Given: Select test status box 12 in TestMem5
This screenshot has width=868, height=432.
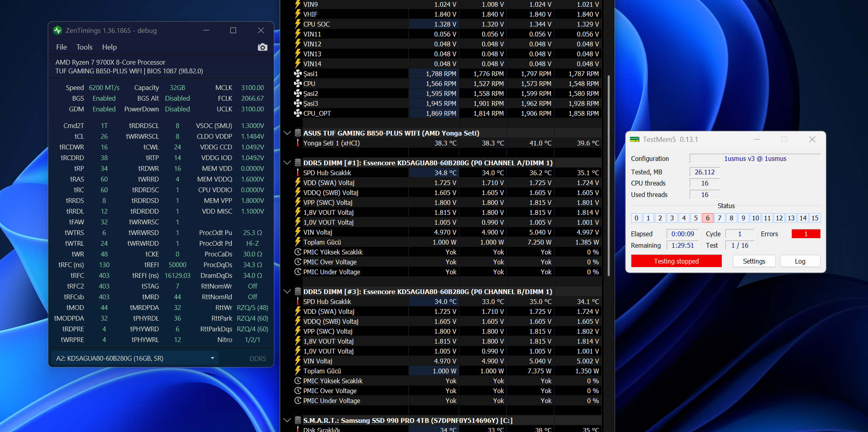Looking at the screenshot, I should coord(779,218).
